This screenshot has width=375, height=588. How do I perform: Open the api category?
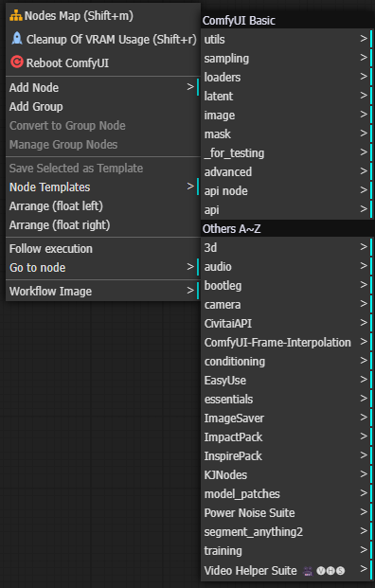[x=287, y=210]
